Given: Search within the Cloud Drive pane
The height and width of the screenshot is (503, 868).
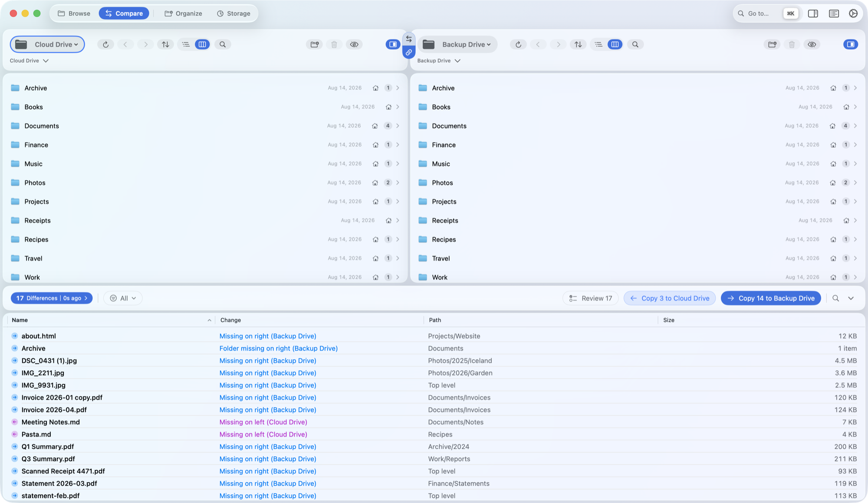Looking at the screenshot, I should coord(223,44).
